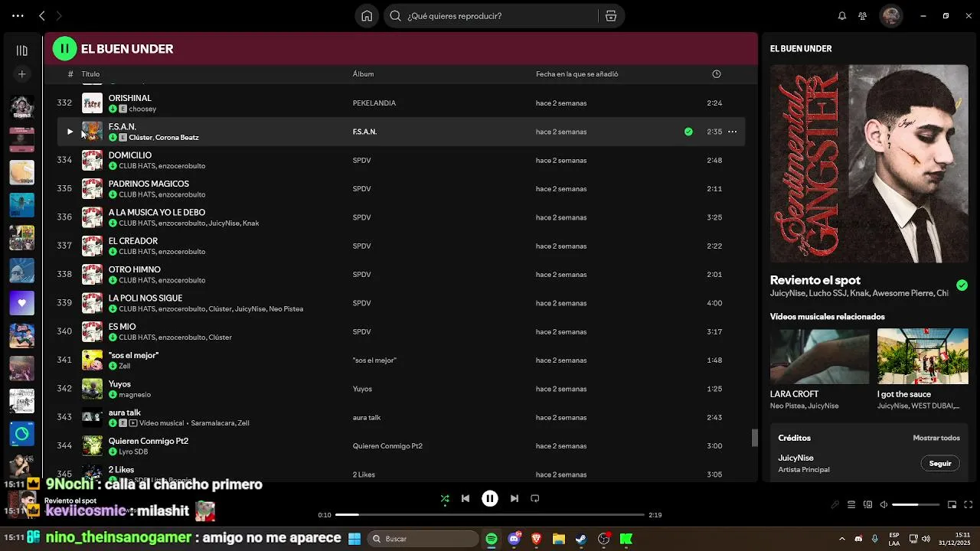The image size is (980, 551).
Task: Open 'Reviento el spot' title in panel
Action: click(x=815, y=280)
